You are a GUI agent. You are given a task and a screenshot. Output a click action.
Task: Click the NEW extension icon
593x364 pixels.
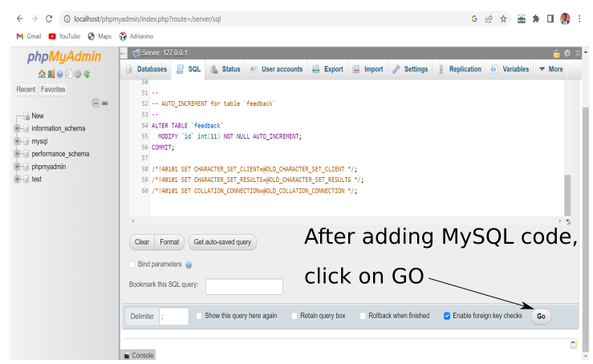(522, 18)
